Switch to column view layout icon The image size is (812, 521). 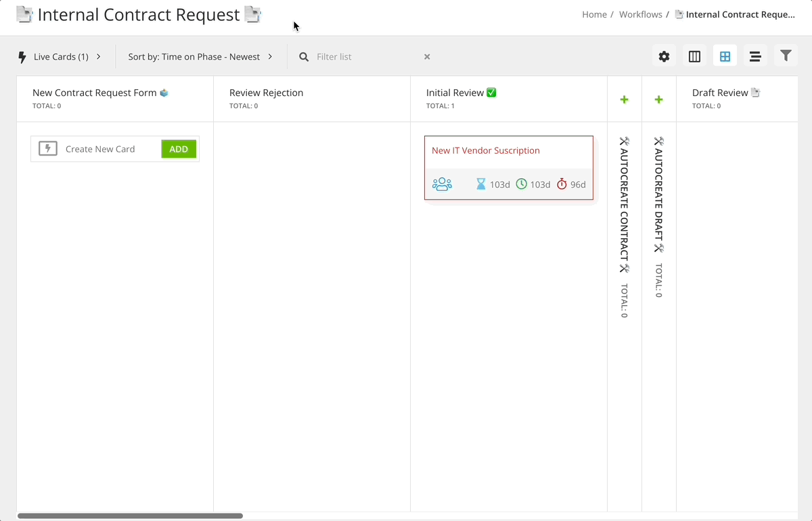694,55
